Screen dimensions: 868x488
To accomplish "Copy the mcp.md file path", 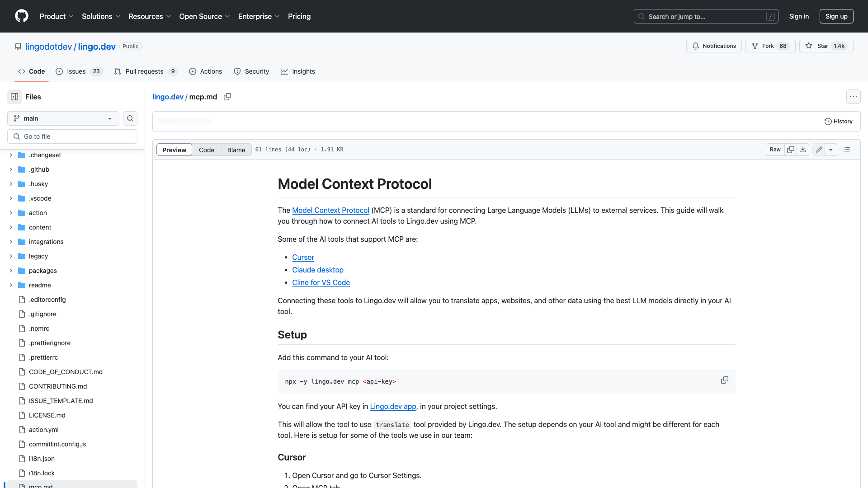I will point(227,97).
